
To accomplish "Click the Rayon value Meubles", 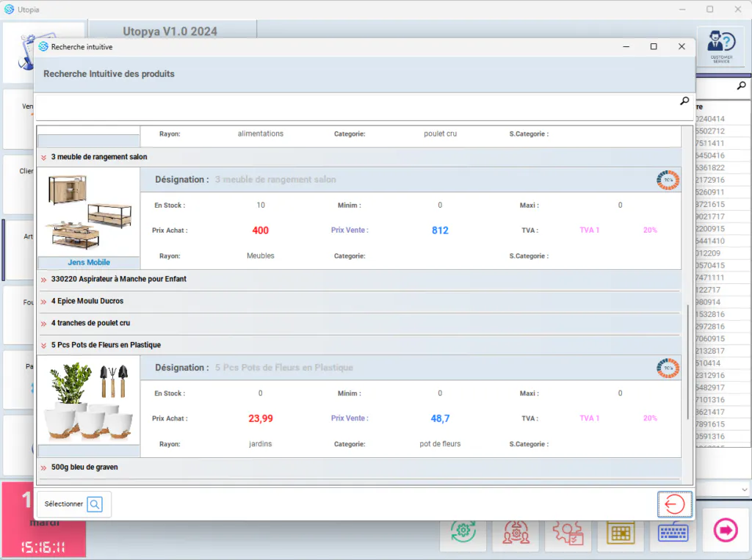I will [x=261, y=255].
